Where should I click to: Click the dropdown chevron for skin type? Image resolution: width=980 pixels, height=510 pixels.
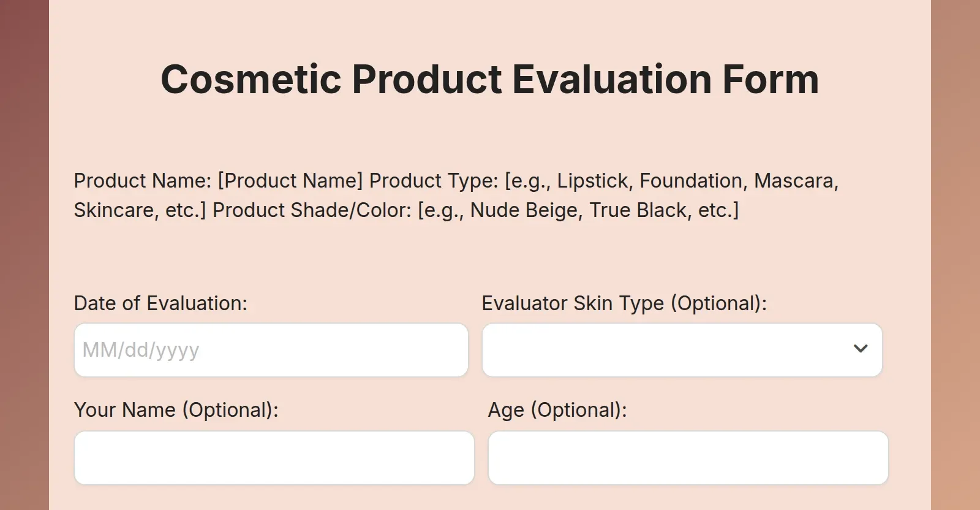(x=861, y=349)
